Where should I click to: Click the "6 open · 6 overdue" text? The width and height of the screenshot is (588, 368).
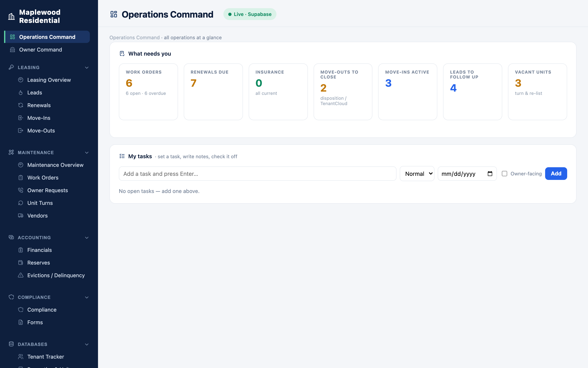pyautogui.click(x=146, y=93)
